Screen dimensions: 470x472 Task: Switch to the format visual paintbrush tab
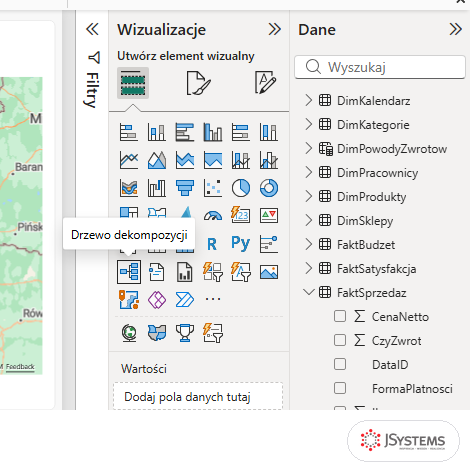[x=198, y=83]
